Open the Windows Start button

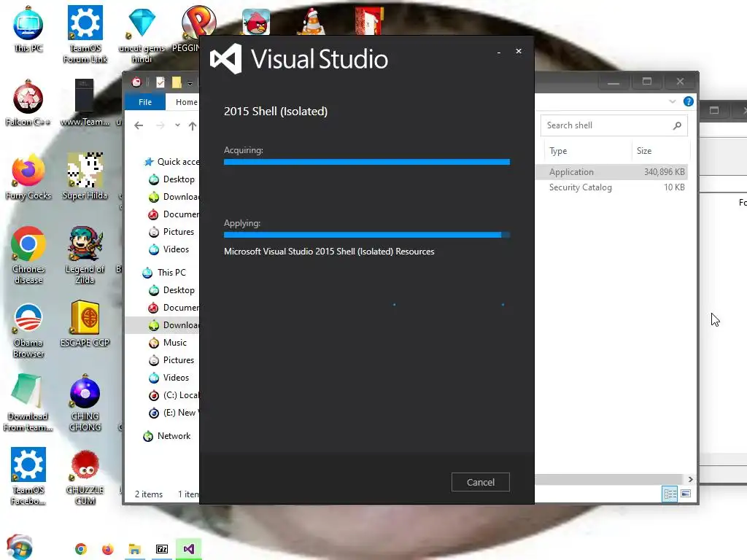pos(19,548)
